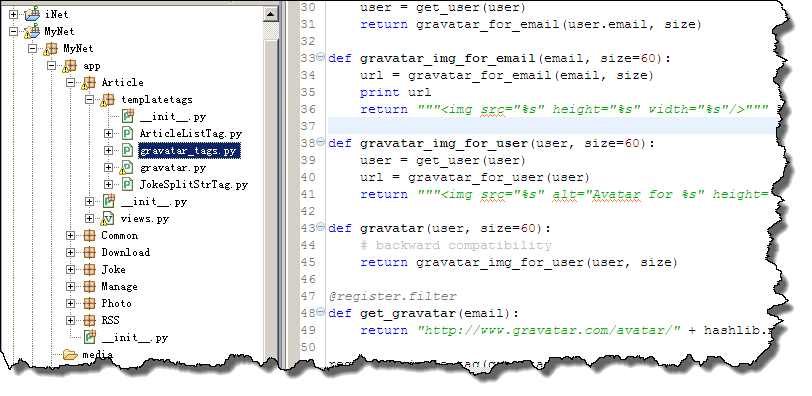Click the media folder icon
Image resolution: width=812 pixels, height=396 pixels.
[x=70, y=355]
